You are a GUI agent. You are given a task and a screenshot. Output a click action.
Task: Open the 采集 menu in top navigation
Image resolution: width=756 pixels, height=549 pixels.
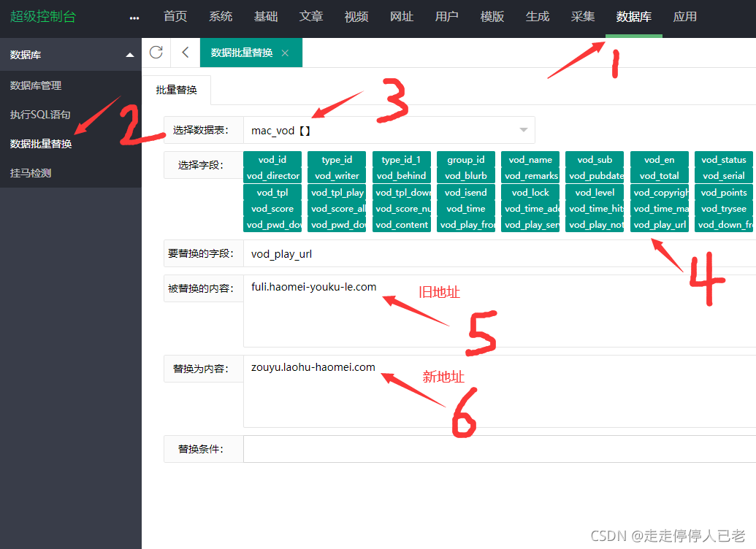click(x=582, y=16)
